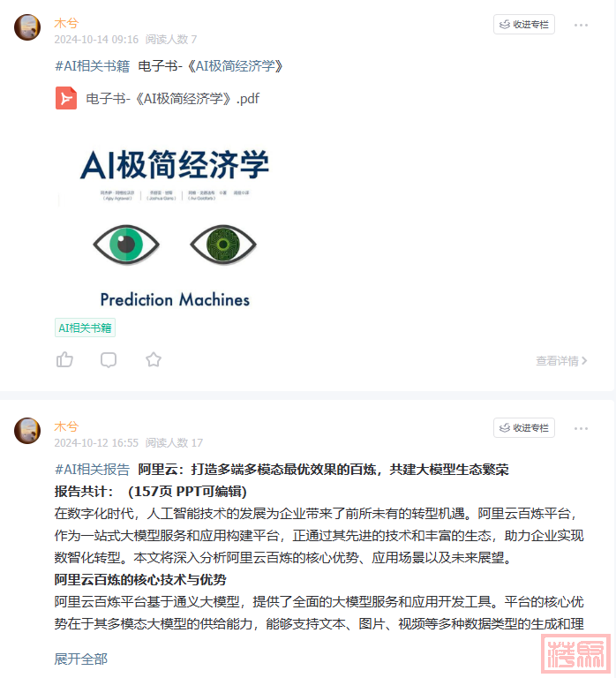Viewport: 616px width, 678px height.
Task: Favorite the first post with star icon
Action: (x=154, y=360)
